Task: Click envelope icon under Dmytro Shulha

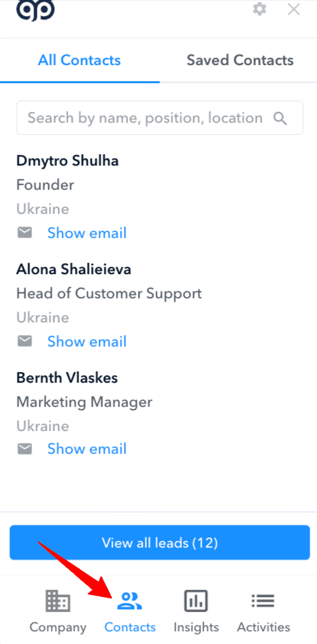Action: (25, 233)
